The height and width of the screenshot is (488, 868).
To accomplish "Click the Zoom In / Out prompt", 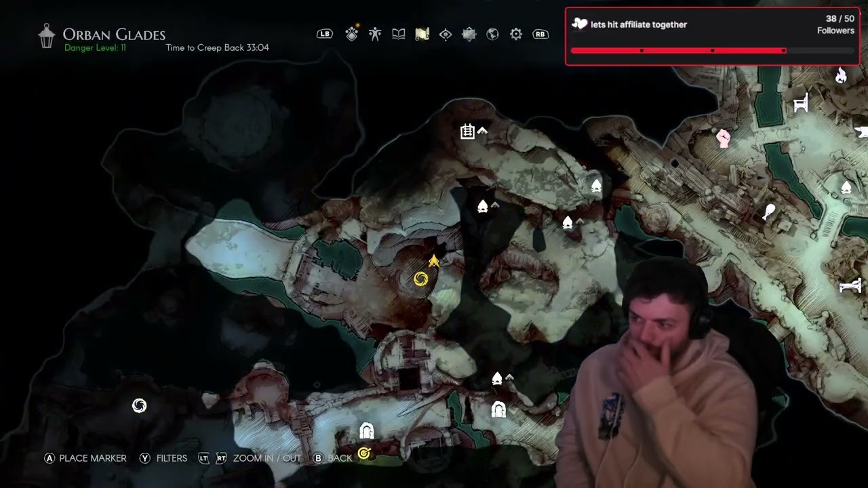I will 250,458.
